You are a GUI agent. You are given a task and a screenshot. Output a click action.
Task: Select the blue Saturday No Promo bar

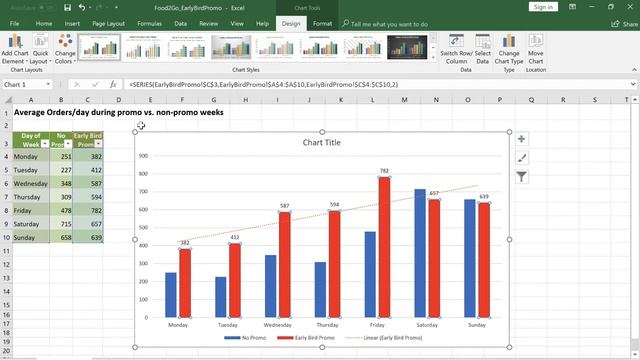420,253
